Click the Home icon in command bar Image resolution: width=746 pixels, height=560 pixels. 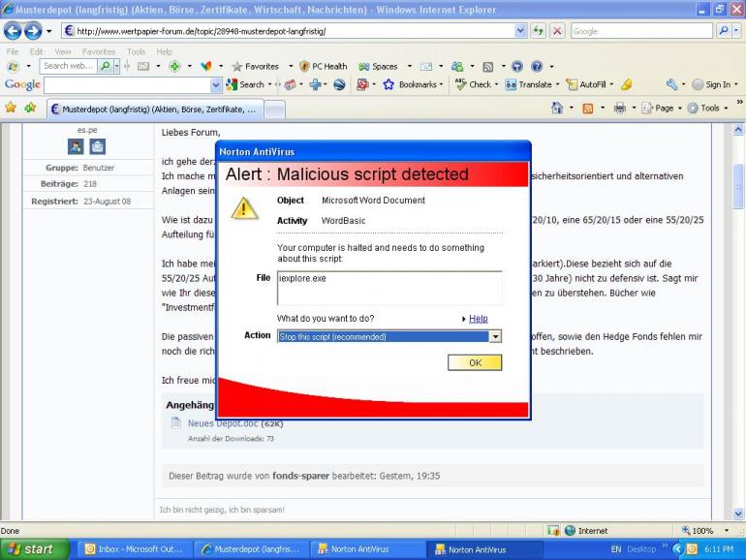point(557,108)
